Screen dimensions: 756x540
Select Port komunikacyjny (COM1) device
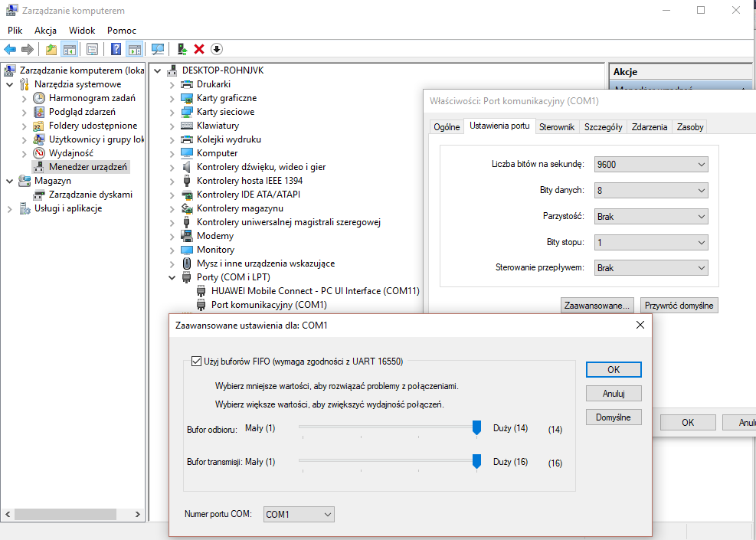point(269,305)
